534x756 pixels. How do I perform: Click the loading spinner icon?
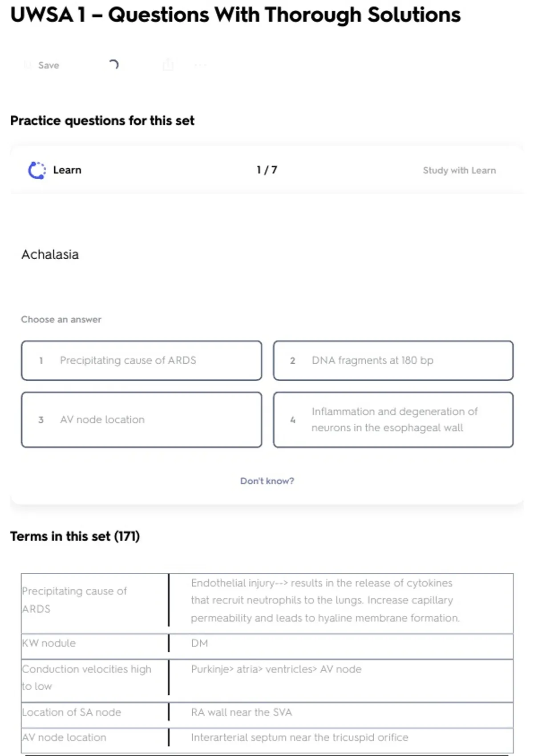tap(114, 65)
